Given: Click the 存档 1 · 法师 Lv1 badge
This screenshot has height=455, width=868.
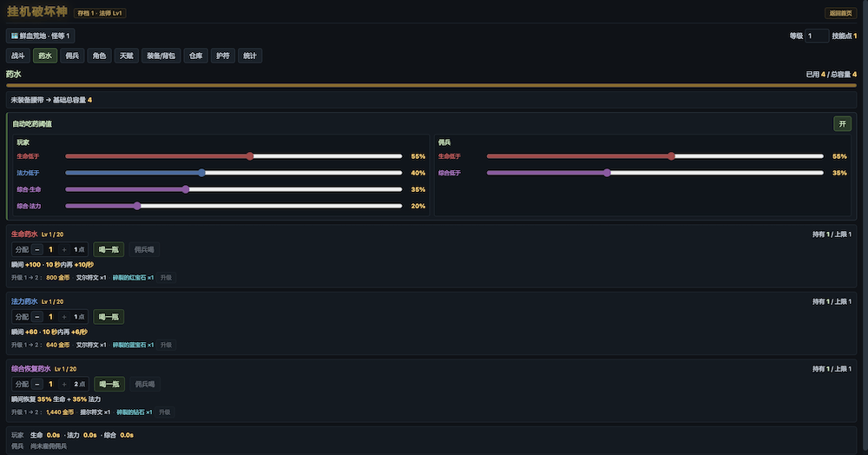Looking at the screenshot, I should 100,13.
